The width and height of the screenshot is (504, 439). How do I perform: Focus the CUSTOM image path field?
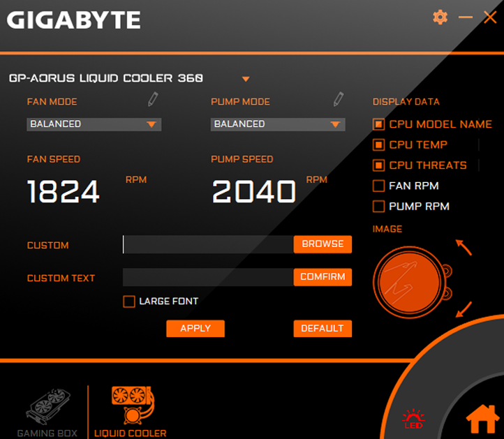(208, 244)
